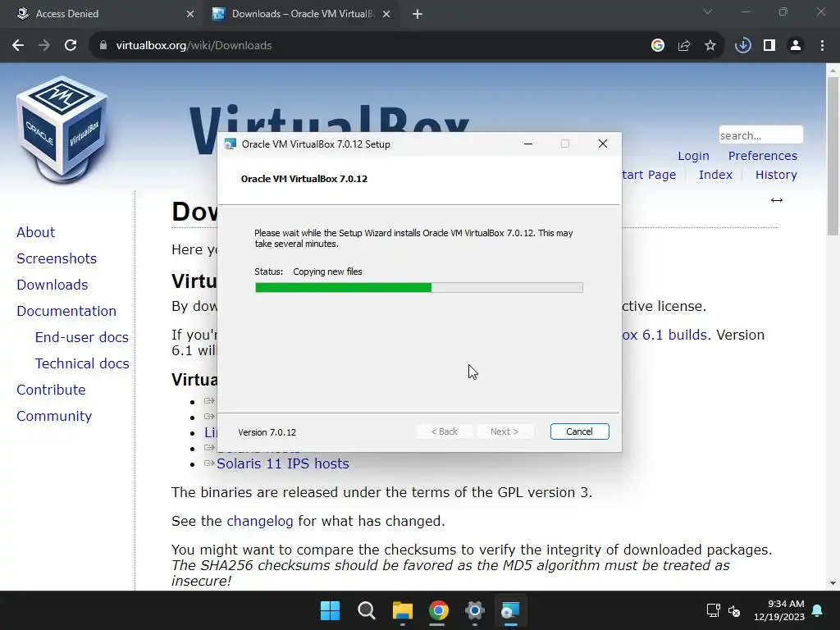Image resolution: width=840 pixels, height=630 pixels.
Task: Click the page vertical scrollbar thumb
Action: click(x=833, y=155)
